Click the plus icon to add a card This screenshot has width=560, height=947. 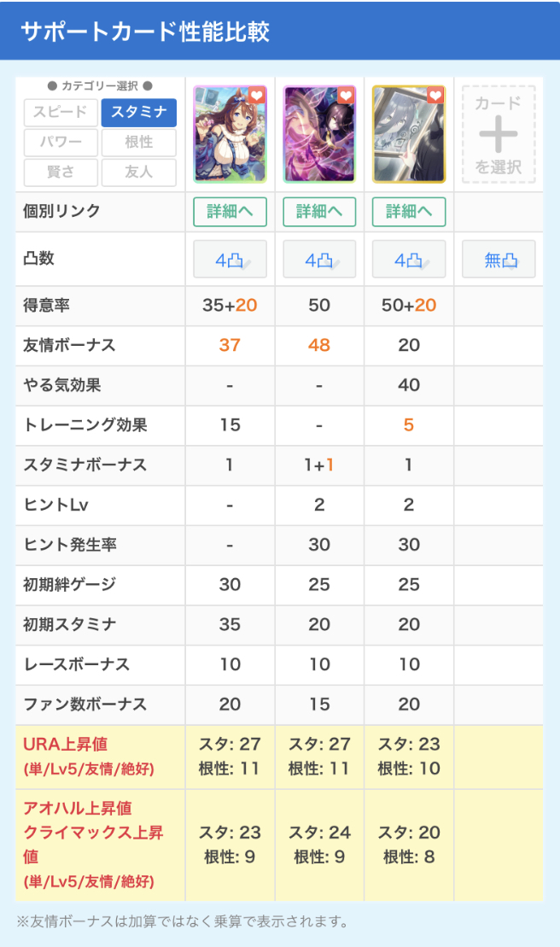tap(499, 134)
